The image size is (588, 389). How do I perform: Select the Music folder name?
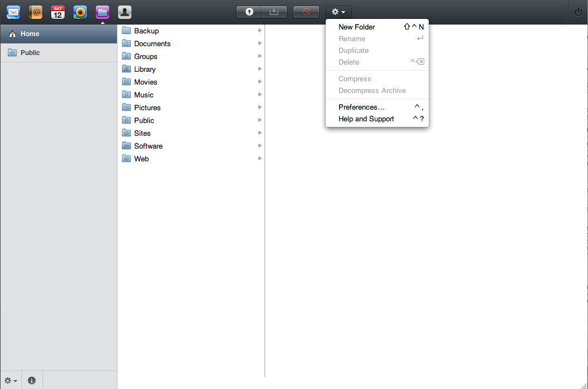144,95
